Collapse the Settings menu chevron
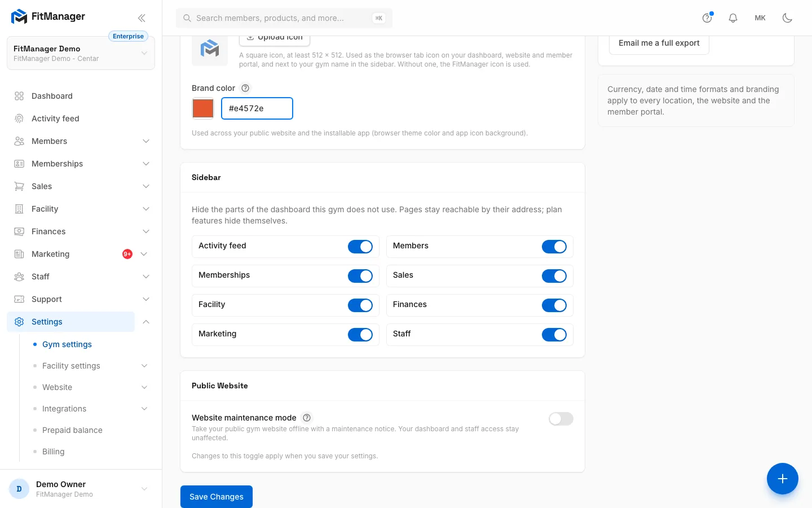The height and width of the screenshot is (508, 812). click(146, 322)
